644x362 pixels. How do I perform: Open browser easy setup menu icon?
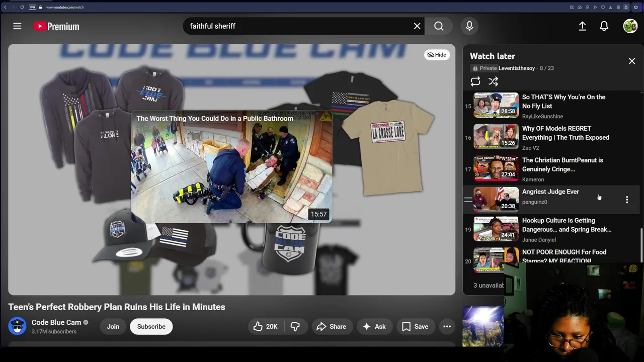click(x=618, y=7)
